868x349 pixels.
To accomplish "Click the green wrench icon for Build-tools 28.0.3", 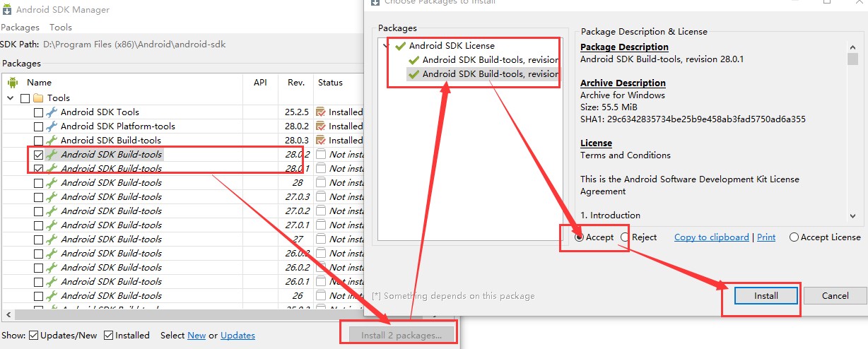I will click(52, 140).
